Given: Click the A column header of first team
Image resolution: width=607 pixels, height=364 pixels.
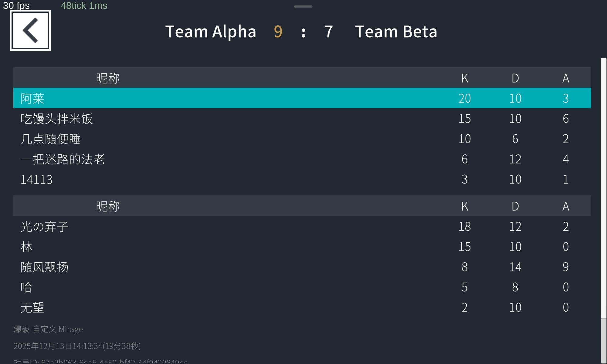Looking at the screenshot, I should 565,78.
